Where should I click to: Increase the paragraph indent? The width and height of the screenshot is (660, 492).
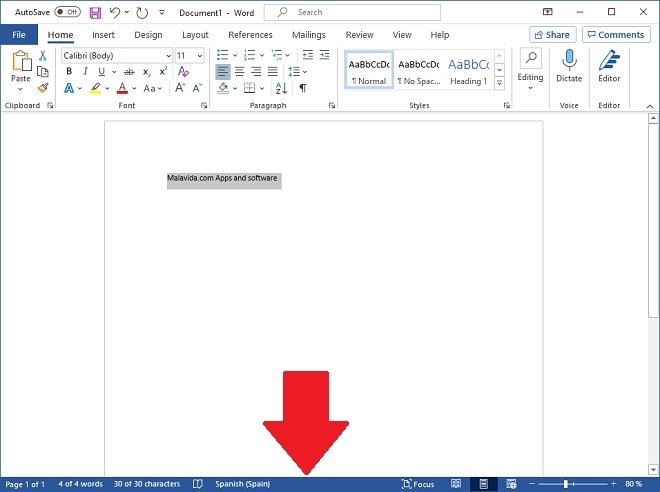coord(325,55)
